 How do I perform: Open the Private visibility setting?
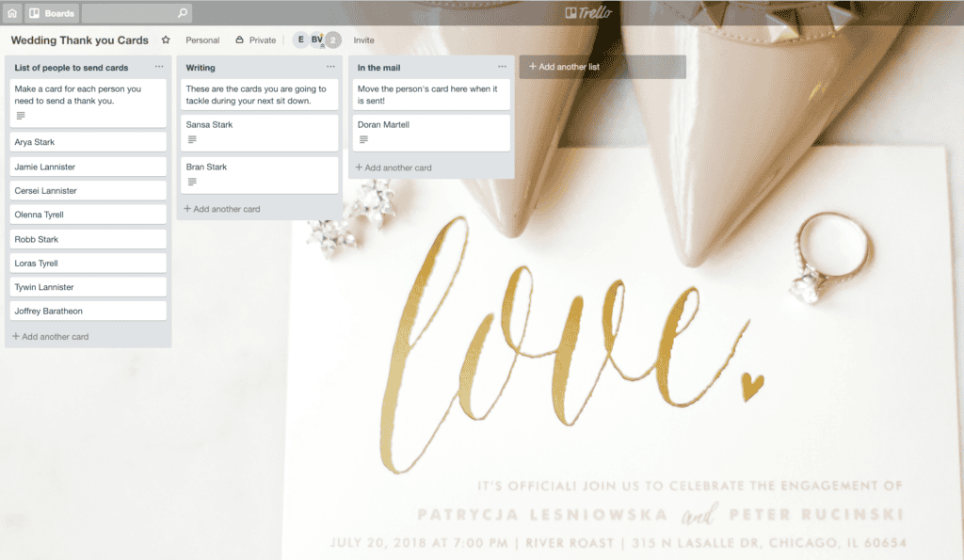pyautogui.click(x=256, y=40)
